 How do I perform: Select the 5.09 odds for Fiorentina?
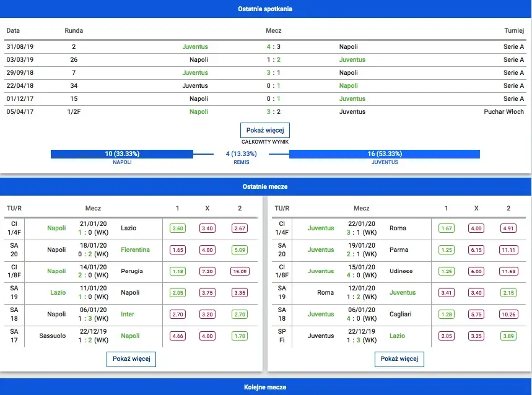coord(238,250)
